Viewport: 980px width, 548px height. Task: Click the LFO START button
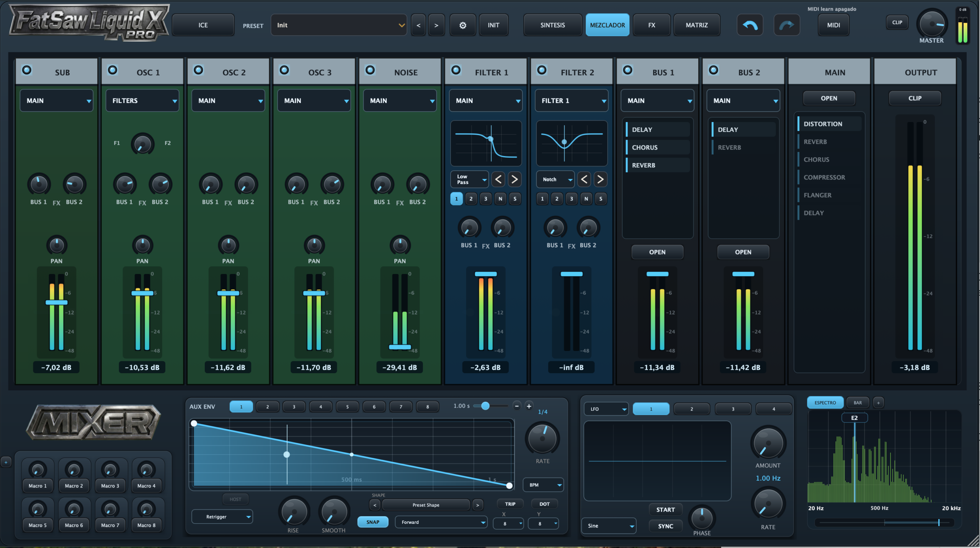[x=665, y=510]
